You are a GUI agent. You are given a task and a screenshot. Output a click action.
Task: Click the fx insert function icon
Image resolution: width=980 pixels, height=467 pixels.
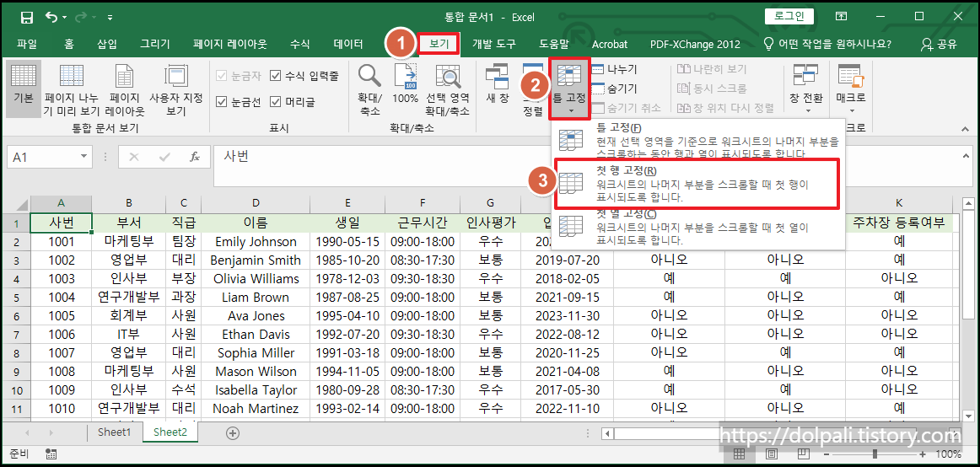(x=195, y=157)
